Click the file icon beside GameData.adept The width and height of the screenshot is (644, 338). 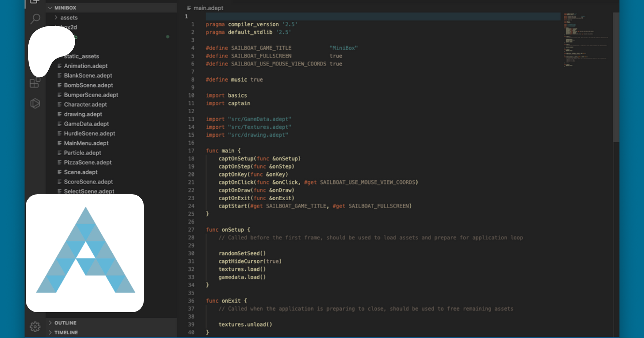(x=59, y=124)
